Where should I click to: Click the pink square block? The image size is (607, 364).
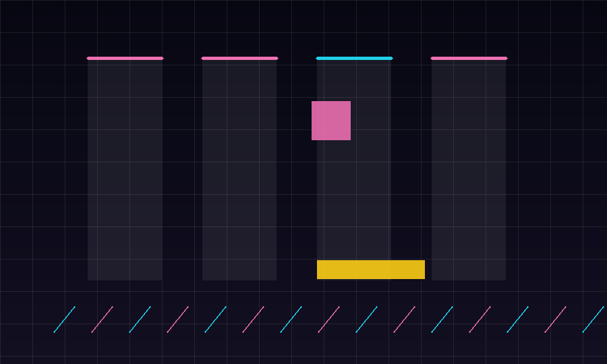click(x=331, y=121)
